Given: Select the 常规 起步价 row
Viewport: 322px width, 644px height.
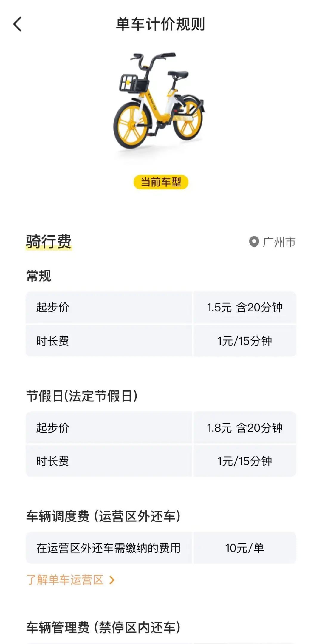Looking at the screenshot, I should (x=161, y=307).
